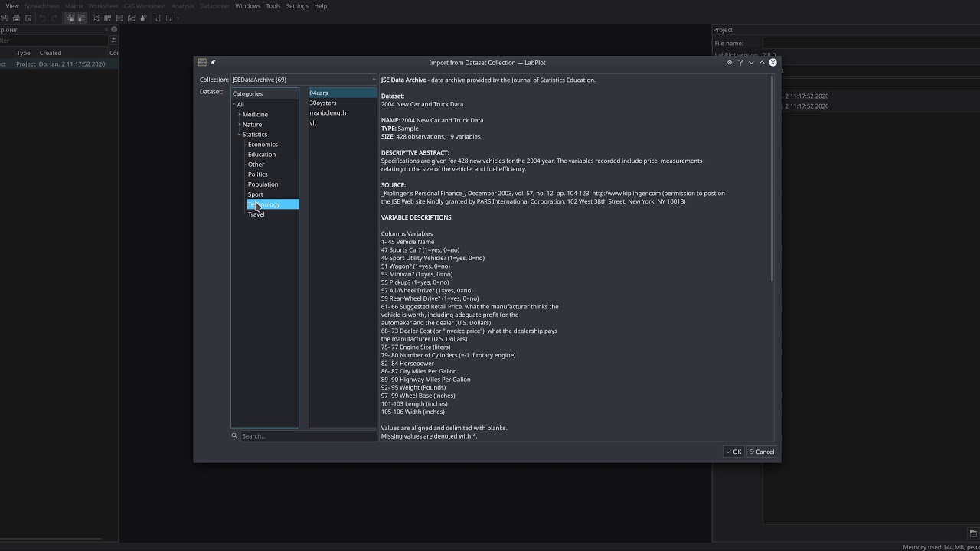Focus the dataset Search field
980x551 pixels.
tap(309, 435)
